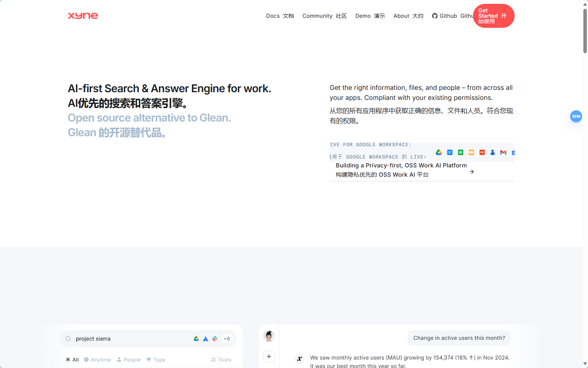Viewport: 588px width, 368px height.
Task: Click the xyne assistant avatar icon
Action: 299,359
